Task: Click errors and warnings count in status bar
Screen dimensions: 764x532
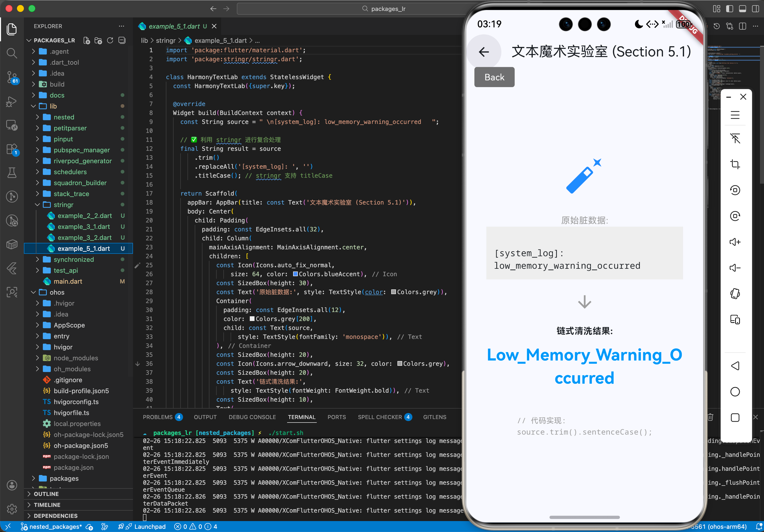Action: 196,527
